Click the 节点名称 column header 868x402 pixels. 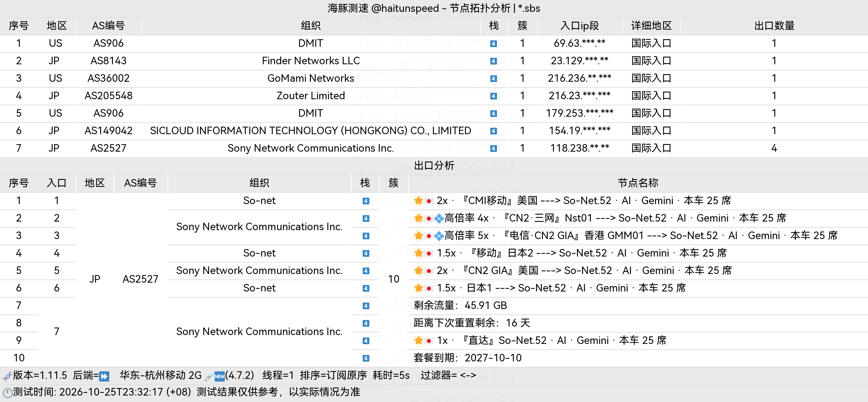(x=638, y=183)
